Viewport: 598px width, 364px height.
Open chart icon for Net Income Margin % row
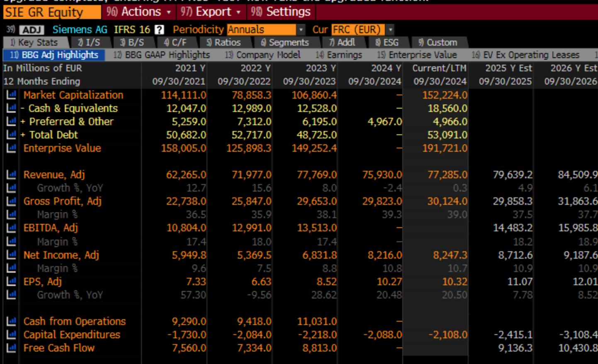(x=11, y=268)
